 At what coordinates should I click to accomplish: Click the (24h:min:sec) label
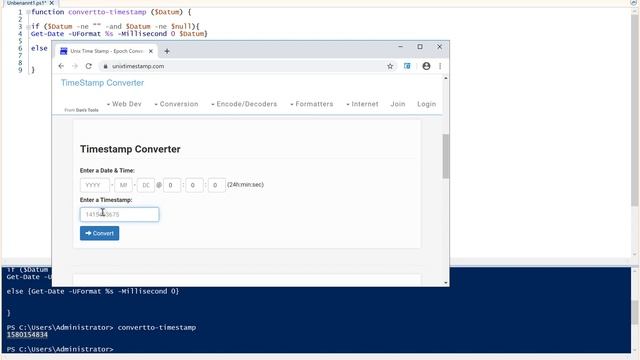(x=246, y=185)
